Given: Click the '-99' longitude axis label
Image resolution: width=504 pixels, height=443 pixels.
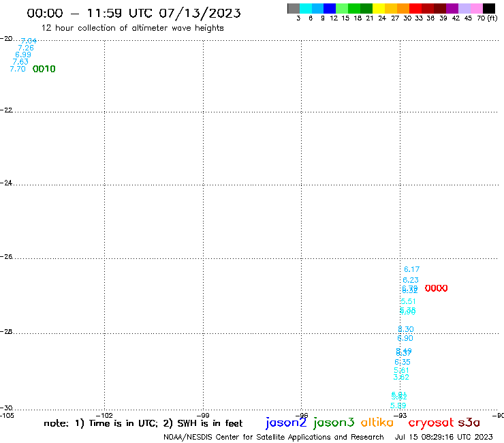Looking at the screenshot, I should pyautogui.click(x=203, y=415).
